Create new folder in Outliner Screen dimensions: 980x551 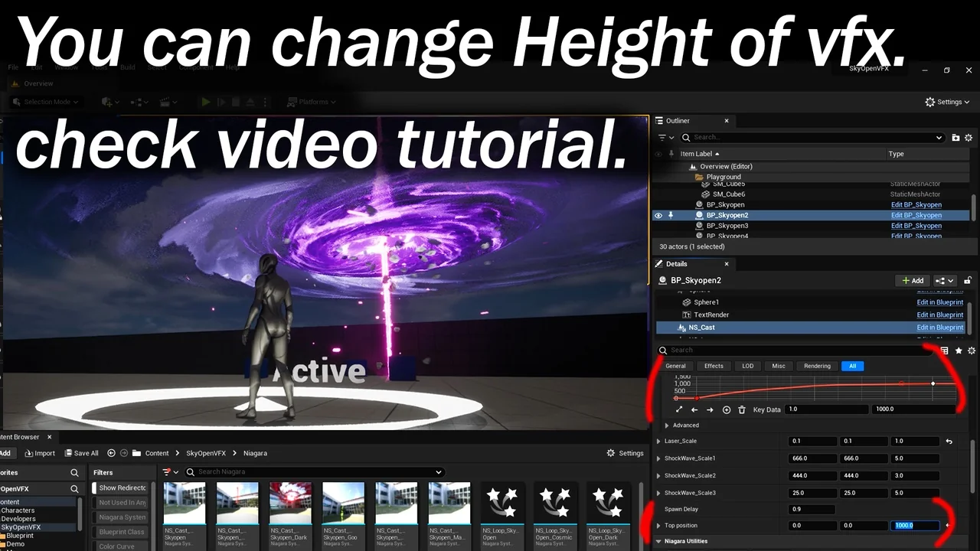coord(955,138)
